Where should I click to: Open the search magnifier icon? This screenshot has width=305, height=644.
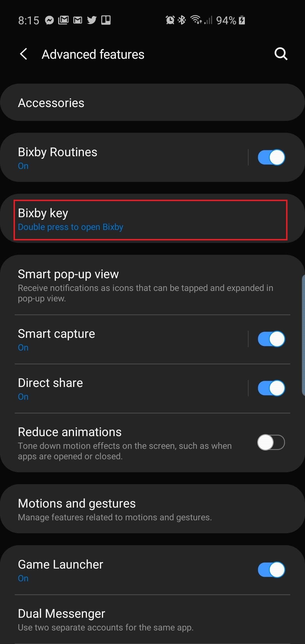(281, 54)
